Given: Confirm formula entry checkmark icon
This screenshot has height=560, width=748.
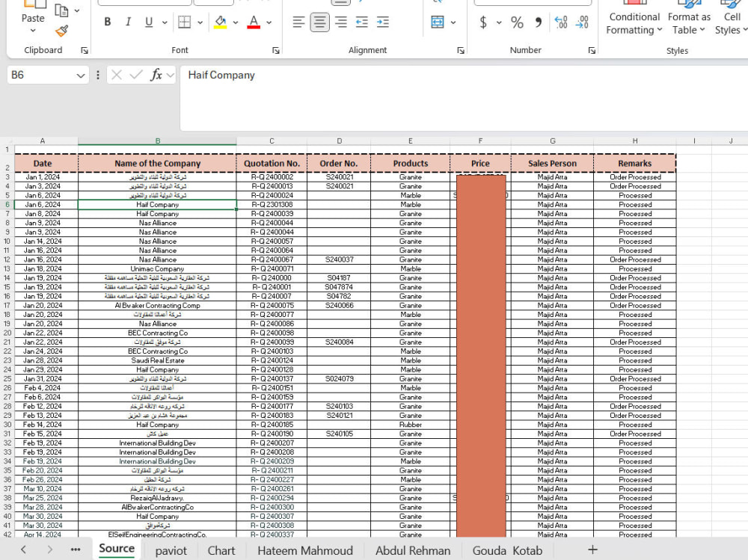Looking at the screenshot, I should [136, 75].
